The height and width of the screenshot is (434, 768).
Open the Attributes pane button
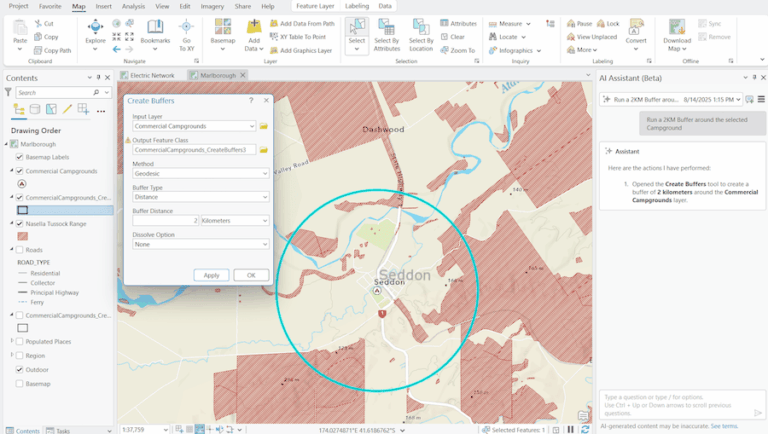(x=458, y=24)
